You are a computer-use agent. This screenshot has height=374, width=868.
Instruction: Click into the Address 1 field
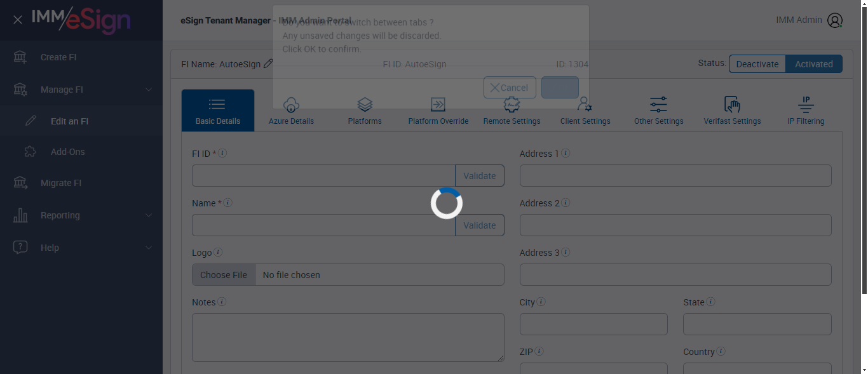click(675, 176)
